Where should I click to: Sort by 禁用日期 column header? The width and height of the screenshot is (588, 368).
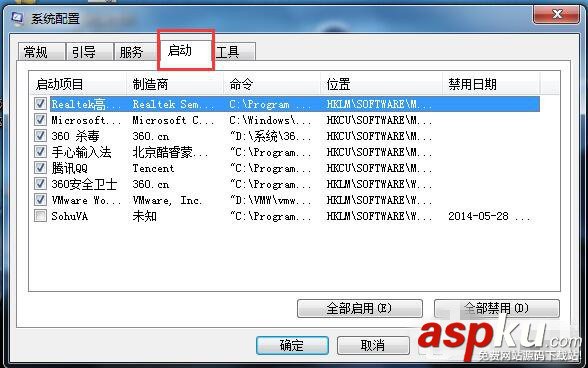coord(492,84)
